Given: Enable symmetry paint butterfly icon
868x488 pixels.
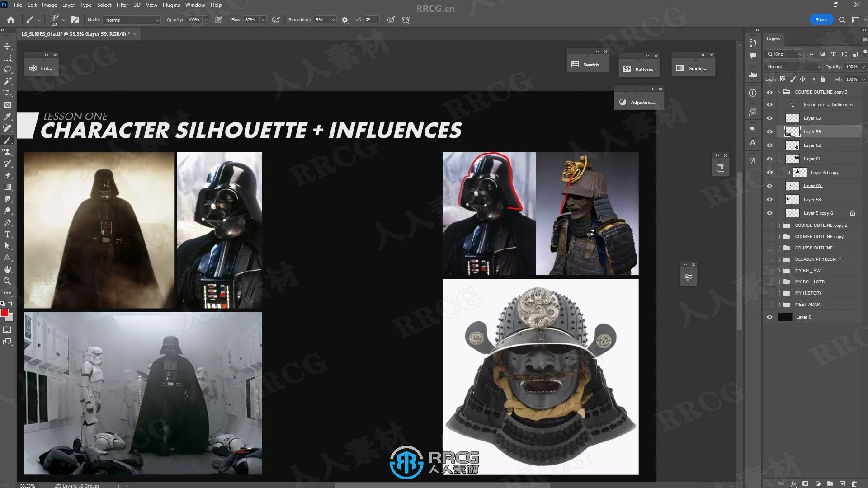Looking at the screenshot, I should (x=406, y=20).
